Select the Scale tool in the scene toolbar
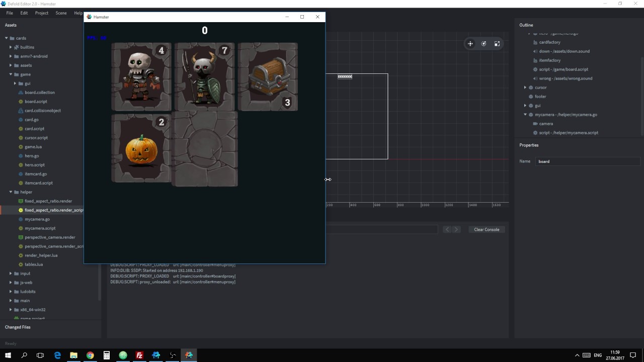This screenshot has width=644, height=362. [497, 44]
